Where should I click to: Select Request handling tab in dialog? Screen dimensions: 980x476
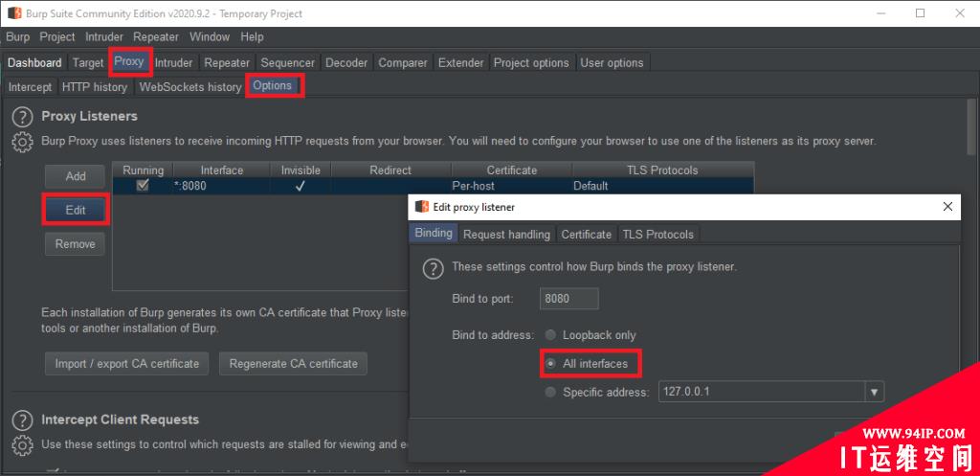(506, 234)
